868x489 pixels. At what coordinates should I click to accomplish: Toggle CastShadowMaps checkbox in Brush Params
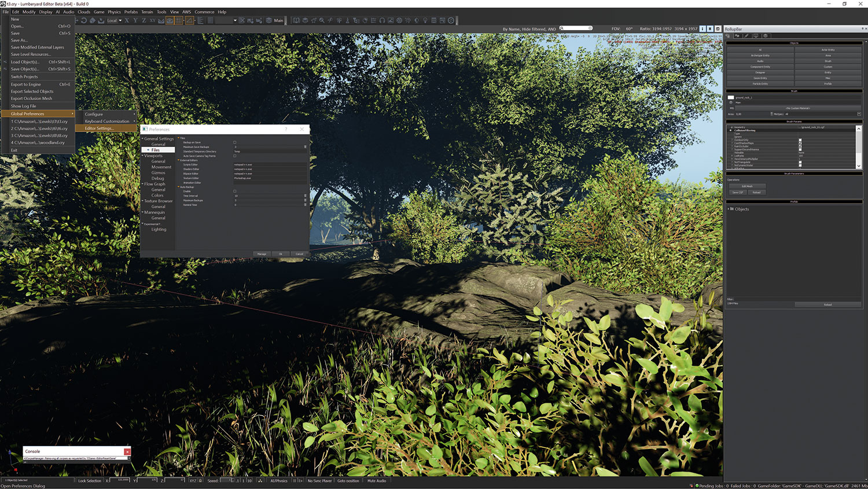pos(800,143)
